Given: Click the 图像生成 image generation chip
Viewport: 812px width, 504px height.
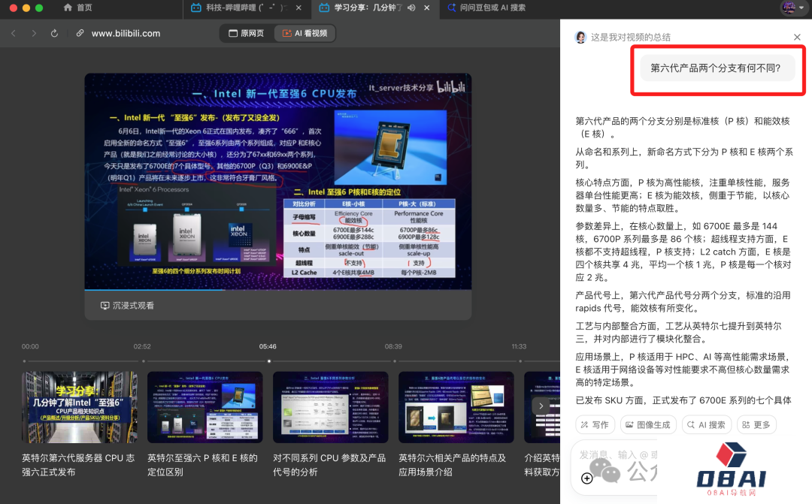Looking at the screenshot, I should coord(648,424).
